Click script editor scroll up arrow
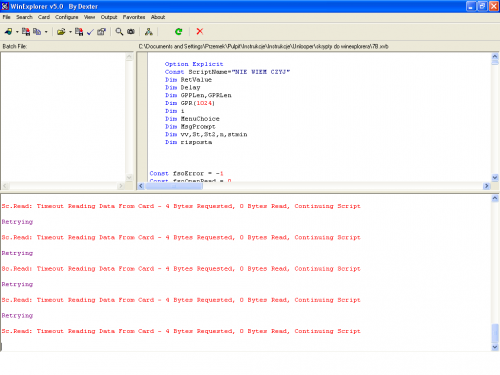 [495, 57]
